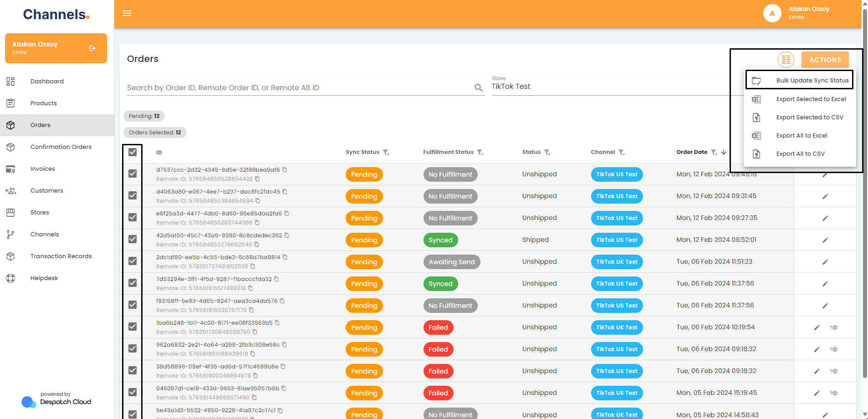Click the resync icon for order 046097d1

pos(834,393)
